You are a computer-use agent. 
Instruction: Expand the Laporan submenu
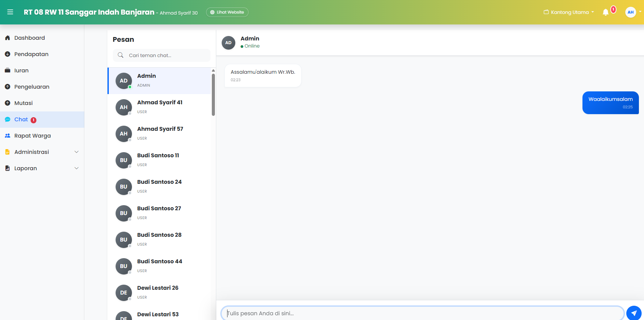click(42, 168)
